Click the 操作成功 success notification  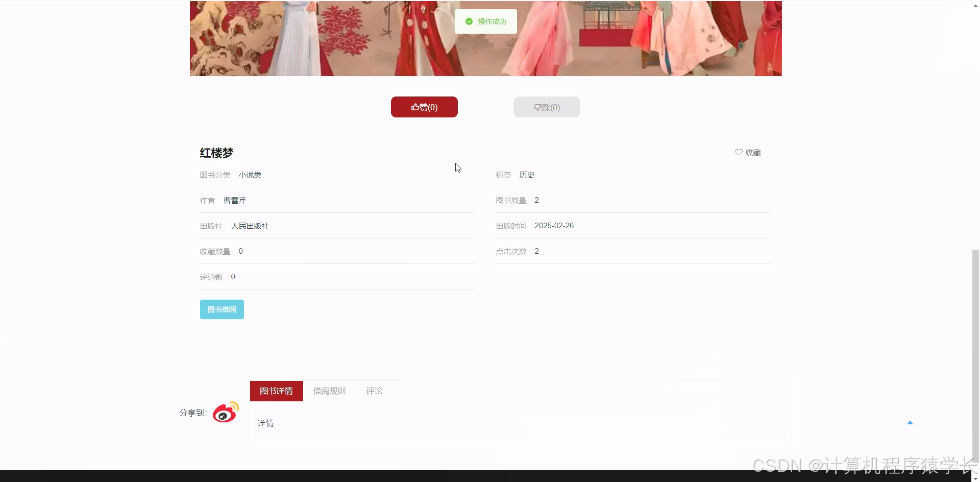485,21
